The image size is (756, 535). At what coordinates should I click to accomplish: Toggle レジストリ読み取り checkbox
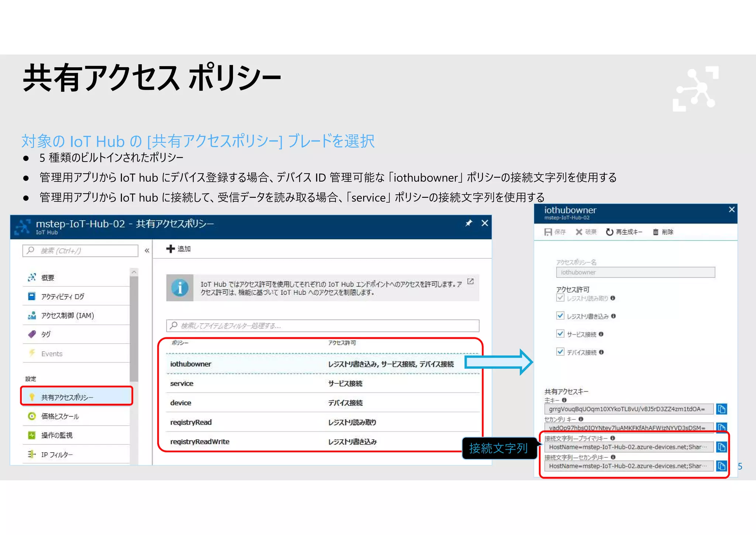click(560, 298)
